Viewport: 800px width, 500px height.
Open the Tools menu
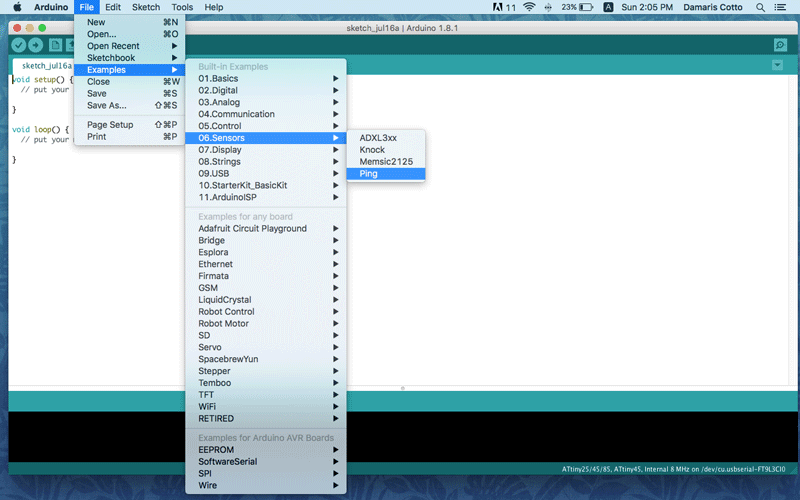coord(182,7)
